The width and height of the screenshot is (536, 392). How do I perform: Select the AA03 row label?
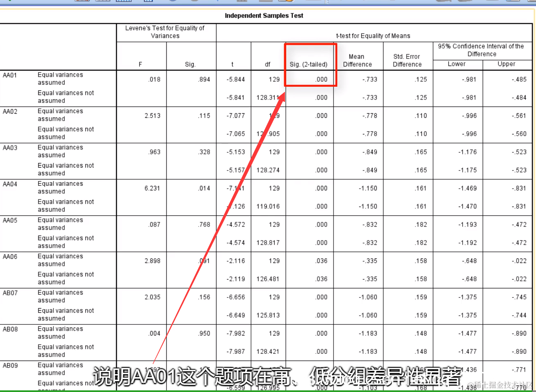coord(10,148)
